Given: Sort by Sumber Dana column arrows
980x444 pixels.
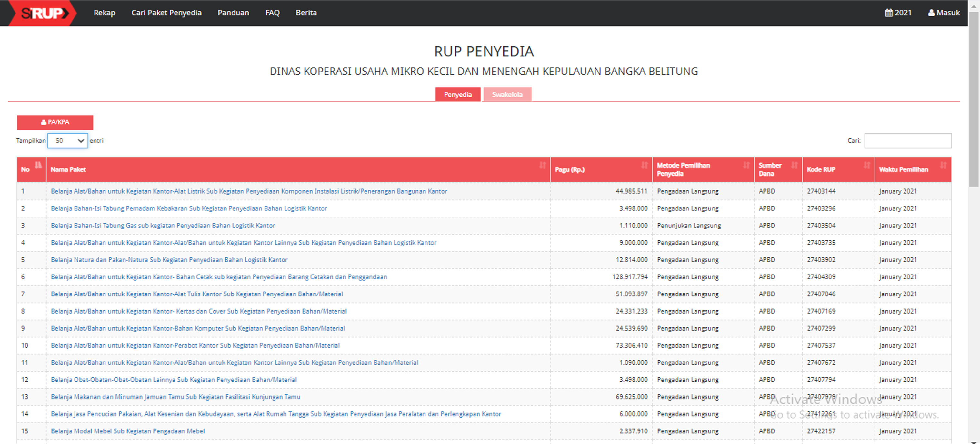Looking at the screenshot, I should coord(794,165).
